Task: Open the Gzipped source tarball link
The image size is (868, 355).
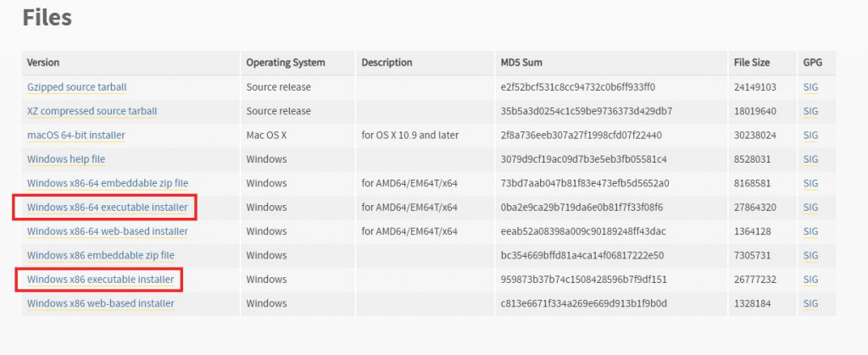Action: [76, 87]
